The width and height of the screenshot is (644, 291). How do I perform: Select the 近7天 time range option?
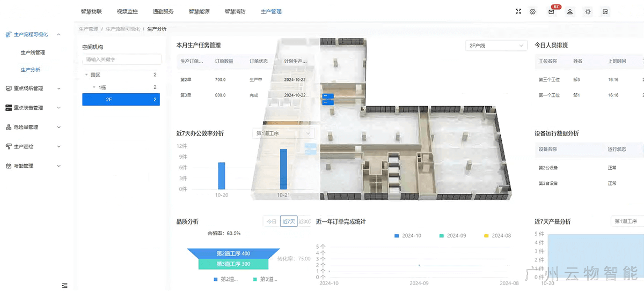pos(288,221)
